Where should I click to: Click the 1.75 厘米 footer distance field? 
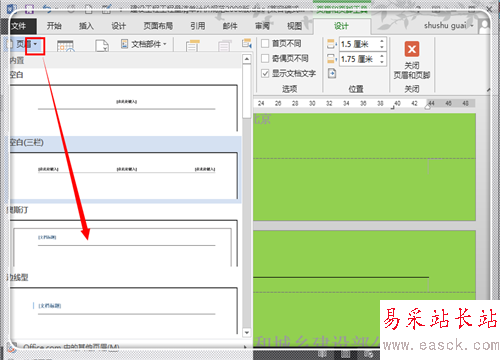tap(359, 59)
